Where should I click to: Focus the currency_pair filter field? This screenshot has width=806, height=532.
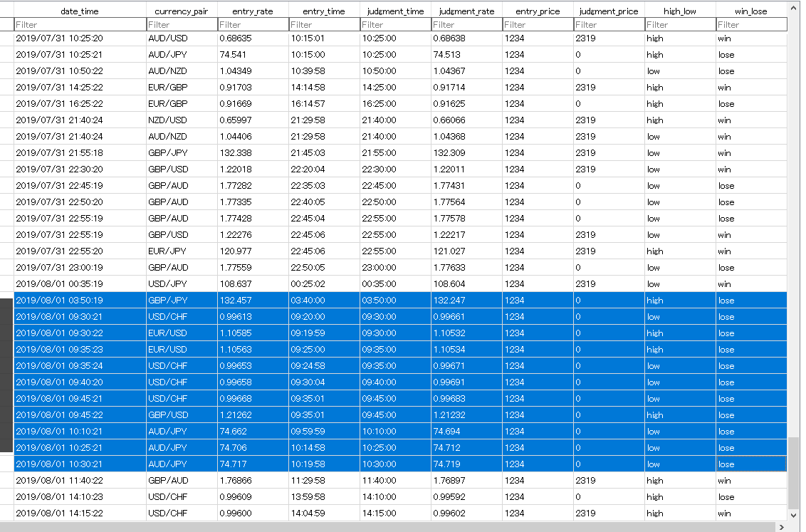pyautogui.click(x=182, y=25)
